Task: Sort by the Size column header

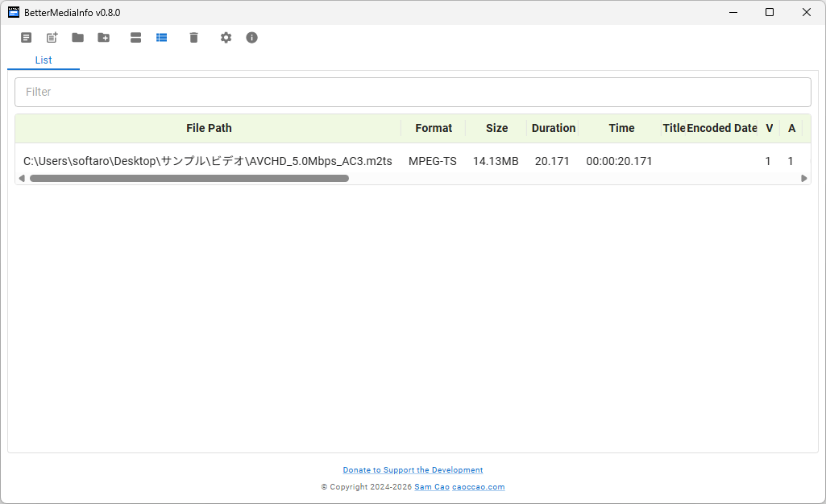Action: (496, 128)
